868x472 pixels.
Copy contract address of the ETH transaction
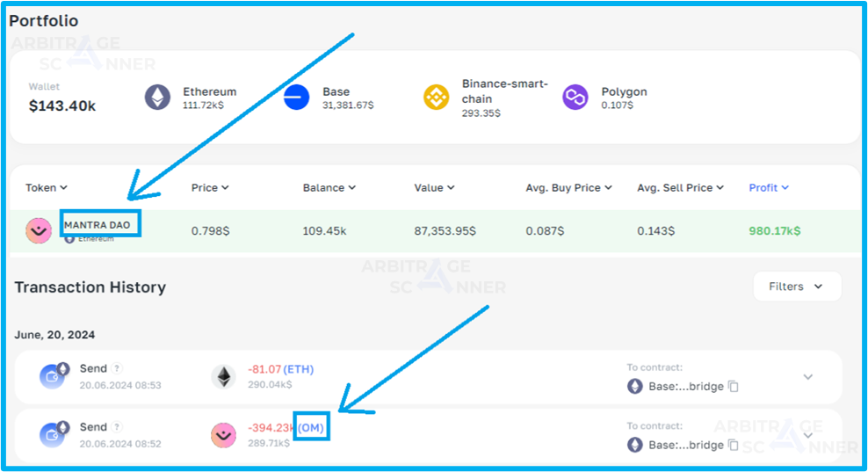pyautogui.click(x=734, y=386)
